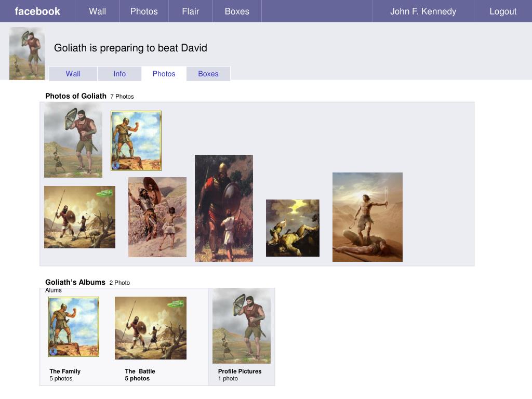Click the facebook logo in header
The image size is (532, 399).
[37, 11]
